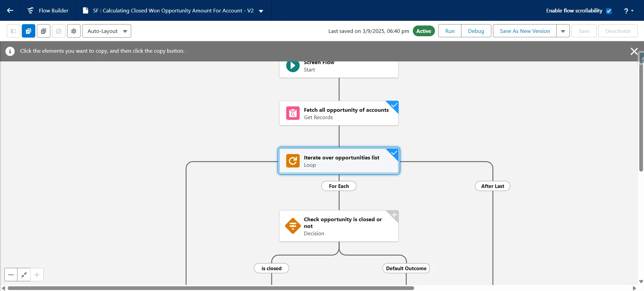Click the Active status badge
Image resolution: width=644 pixels, height=291 pixels.
(424, 31)
